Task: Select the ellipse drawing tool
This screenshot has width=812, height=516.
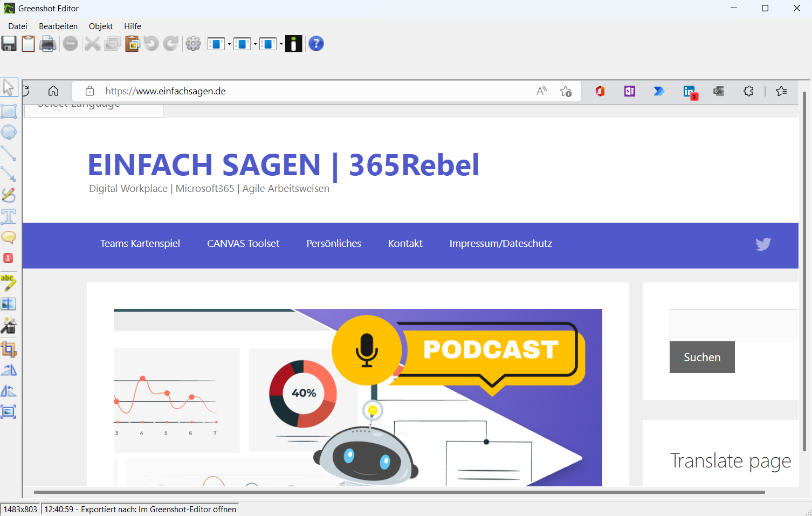Action: click(9, 132)
